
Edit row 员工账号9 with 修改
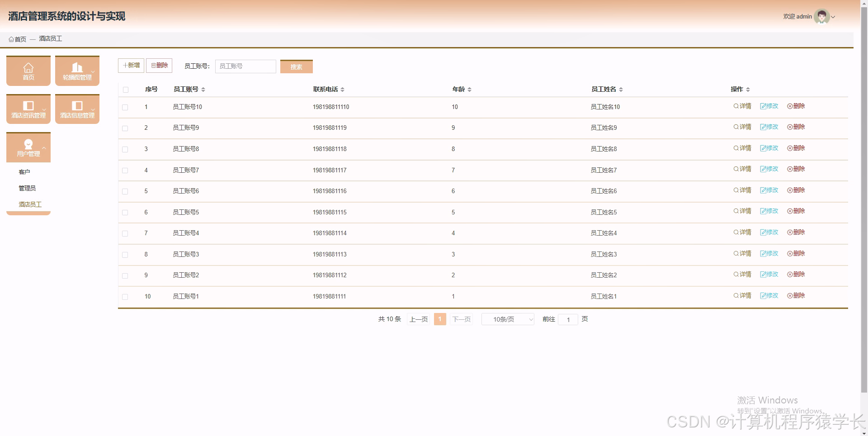pos(769,127)
